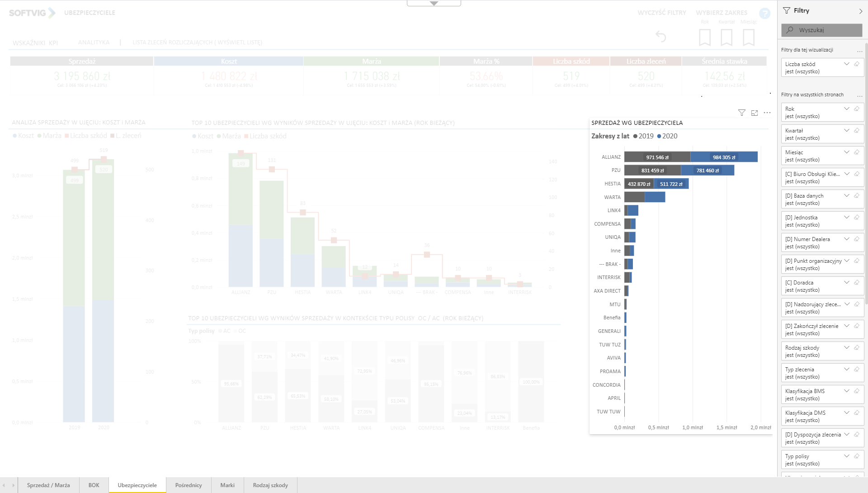Expand the Kwartał filter card

[846, 130]
